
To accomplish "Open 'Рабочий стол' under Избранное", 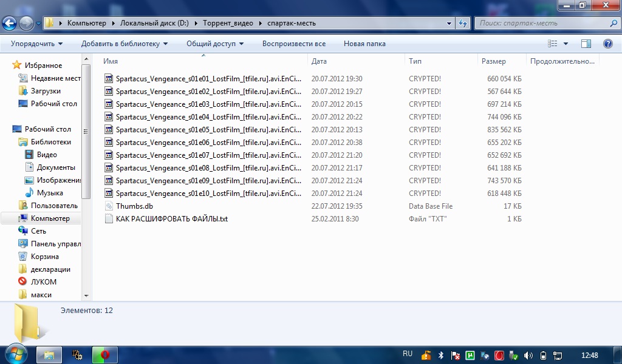I will (x=54, y=104).
